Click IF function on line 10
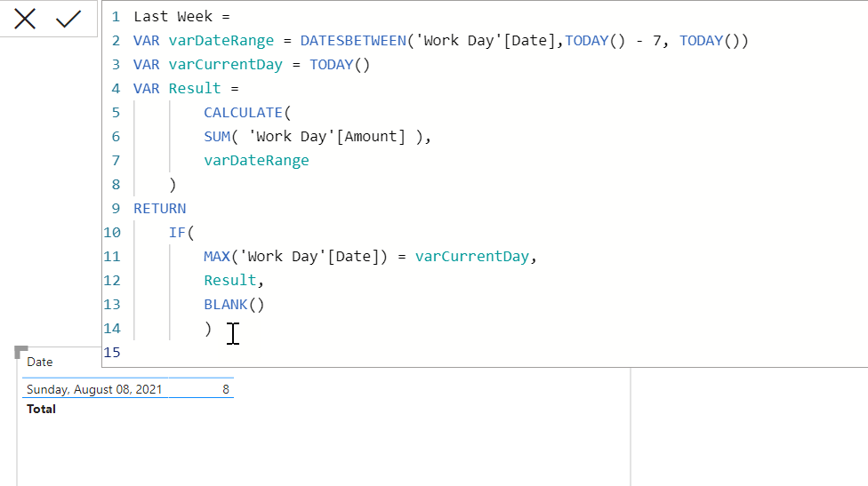This screenshot has width=868, height=486. (177, 232)
